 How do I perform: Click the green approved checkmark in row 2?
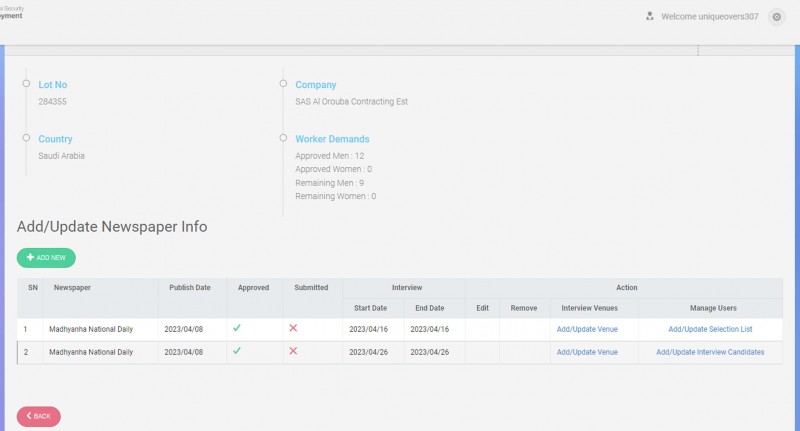click(x=237, y=351)
